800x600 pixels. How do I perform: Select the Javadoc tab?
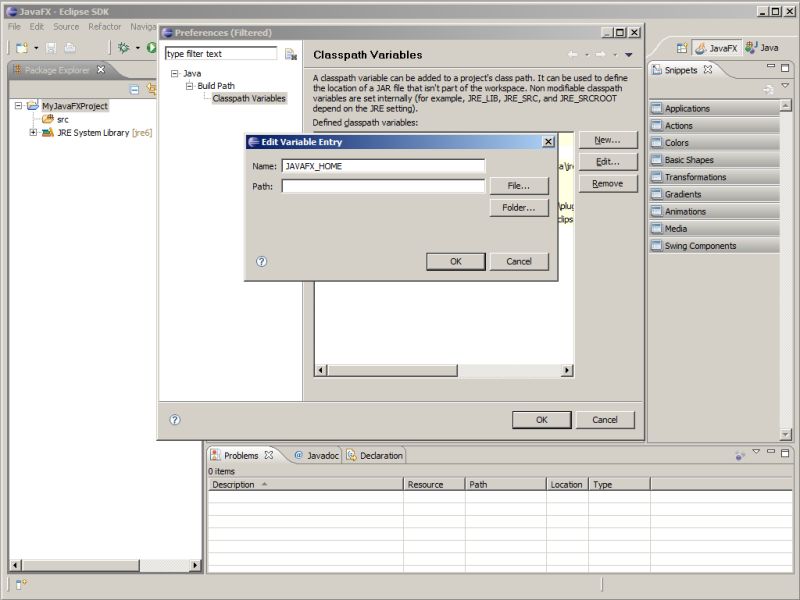point(317,456)
